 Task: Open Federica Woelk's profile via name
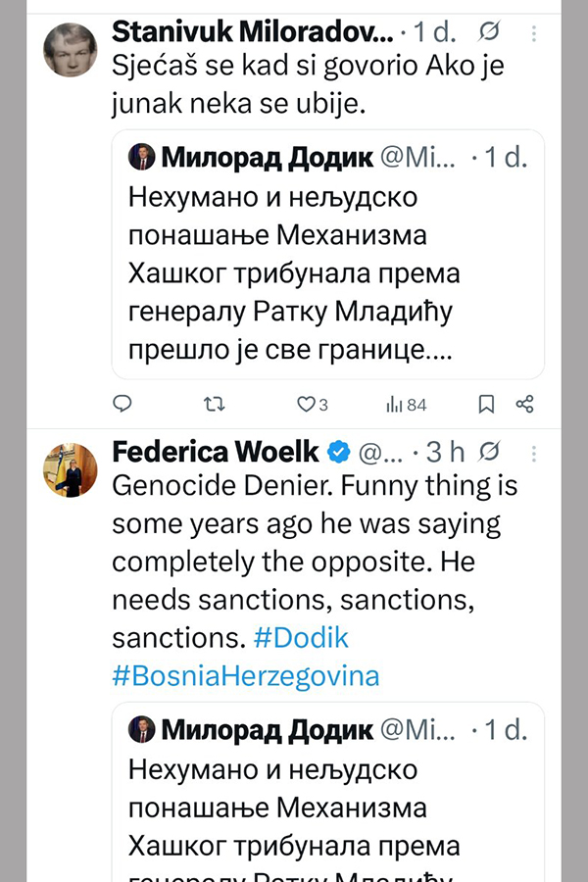click(x=216, y=452)
